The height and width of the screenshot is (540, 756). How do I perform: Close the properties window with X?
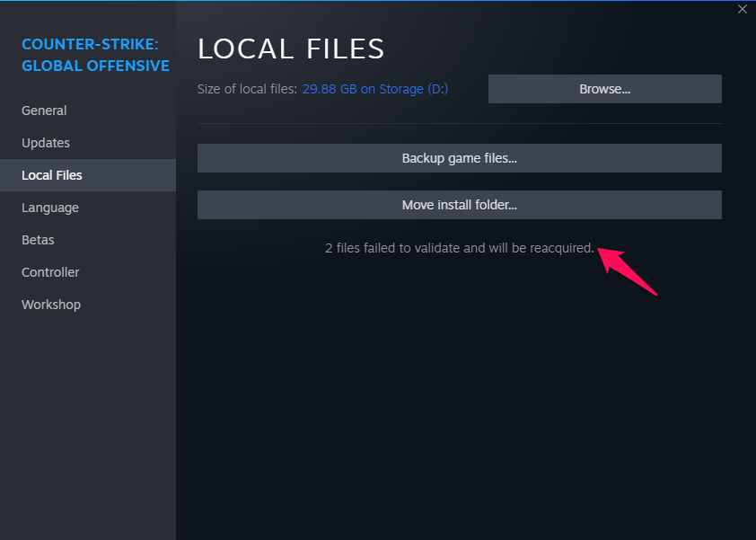(x=742, y=9)
